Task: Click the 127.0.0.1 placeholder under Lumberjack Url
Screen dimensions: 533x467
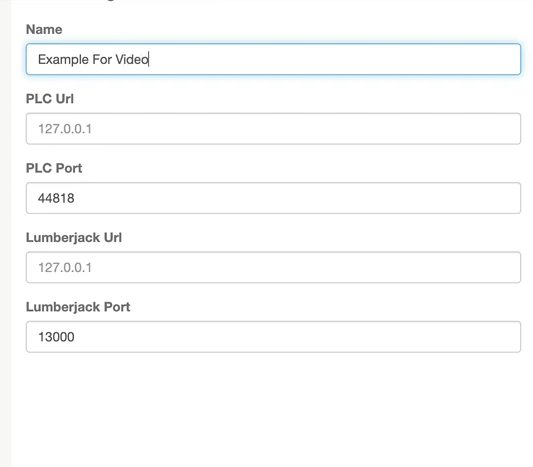Action: pos(65,267)
